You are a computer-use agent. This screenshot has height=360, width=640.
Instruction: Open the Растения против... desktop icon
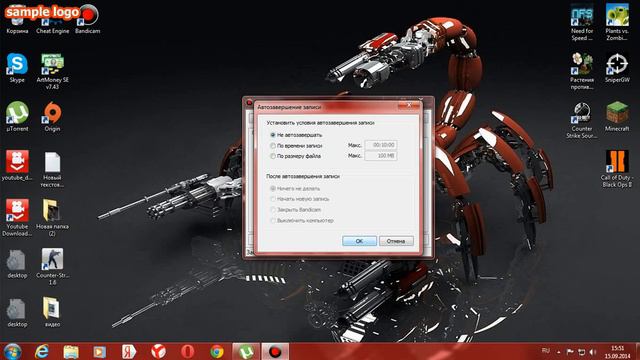[x=582, y=71]
